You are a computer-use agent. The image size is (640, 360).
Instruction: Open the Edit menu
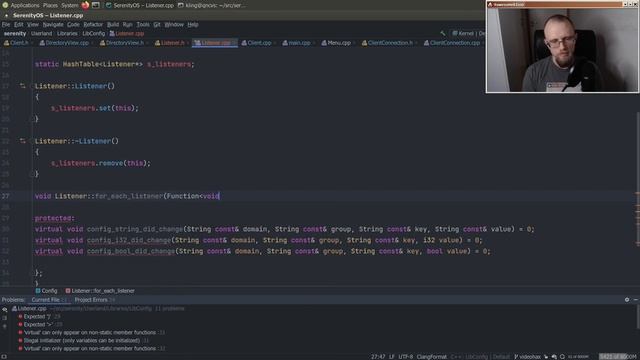pyautogui.click(x=18, y=24)
